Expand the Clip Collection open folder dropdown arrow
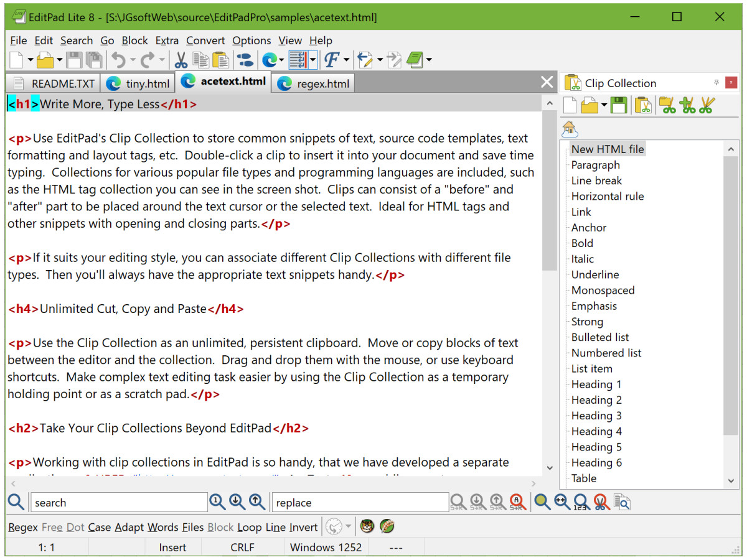The image size is (747, 560). click(x=603, y=106)
